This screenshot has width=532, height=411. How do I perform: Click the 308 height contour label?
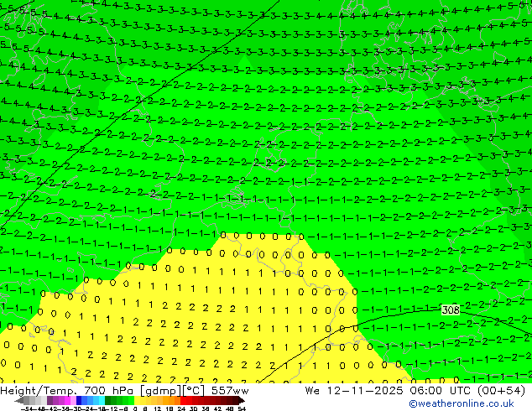coord(451,310)
